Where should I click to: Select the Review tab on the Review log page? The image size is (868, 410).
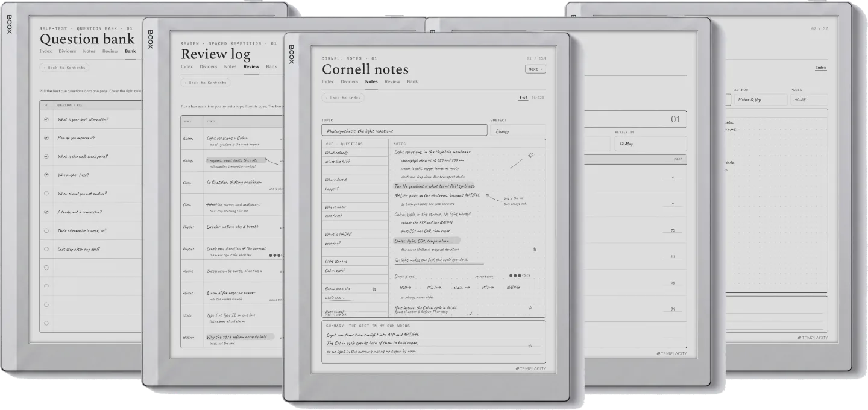point(251,67)
